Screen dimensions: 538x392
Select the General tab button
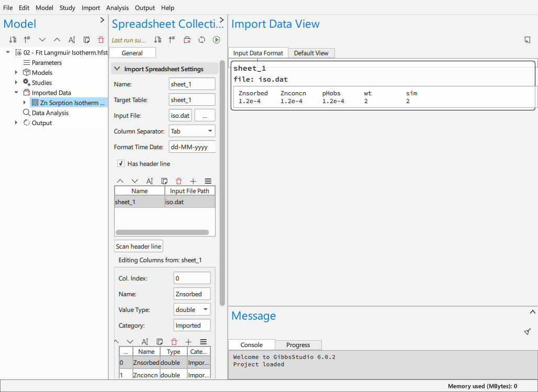(132, 53)
